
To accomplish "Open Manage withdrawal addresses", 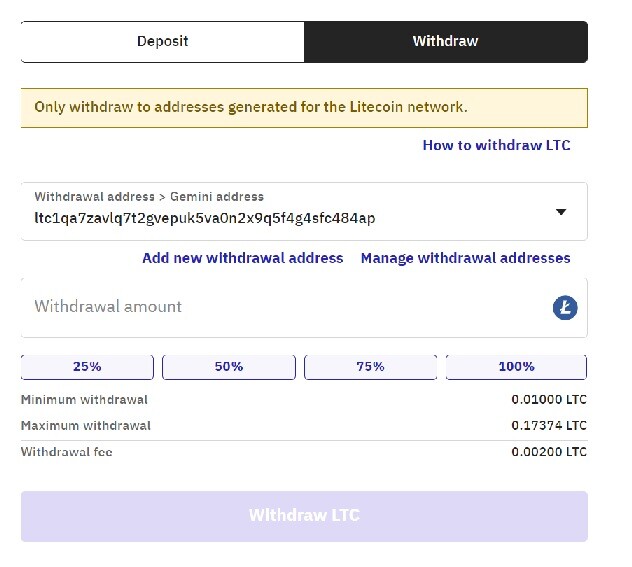I will pyautogui.click(x=465, y=258).
